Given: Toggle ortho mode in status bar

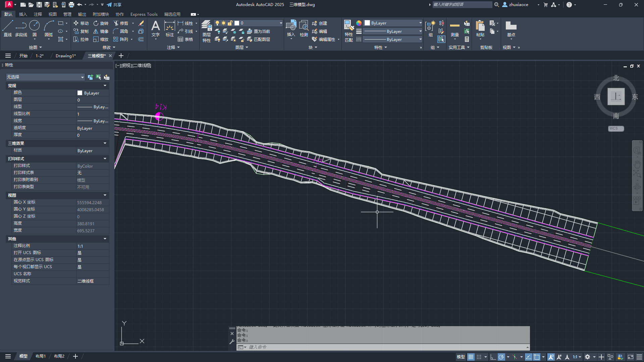Looking at the screenshot, I should (x=493, y=357).
